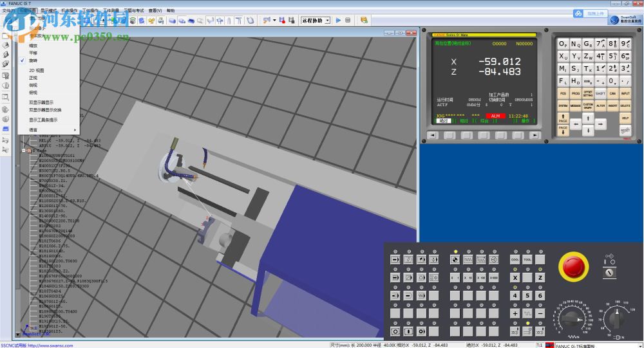The width and height of the screenshot is (644, 348).
Task: Select 双显示器显示交换 in the menu
Action: pos(45,110)
